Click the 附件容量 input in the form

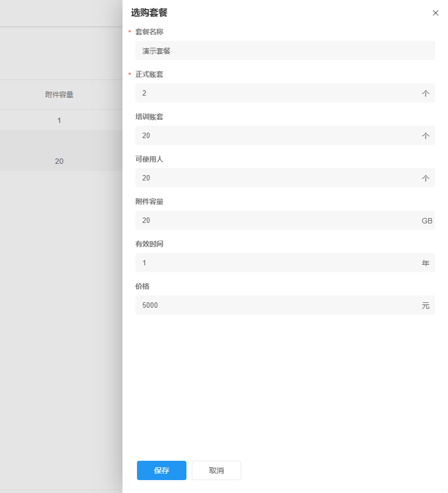point(277,220)
